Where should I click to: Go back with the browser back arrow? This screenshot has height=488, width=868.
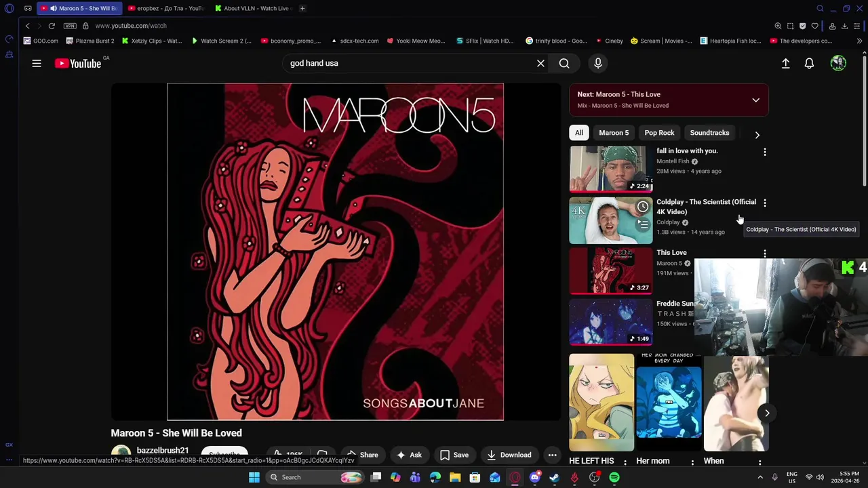click(x=27, y=26)
